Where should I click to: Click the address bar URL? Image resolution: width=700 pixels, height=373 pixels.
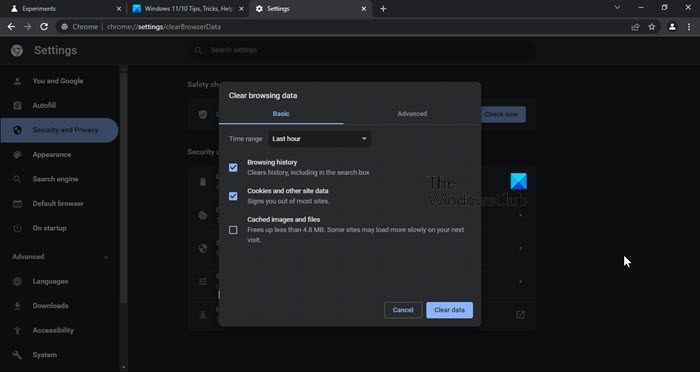[x=164, y=27]
